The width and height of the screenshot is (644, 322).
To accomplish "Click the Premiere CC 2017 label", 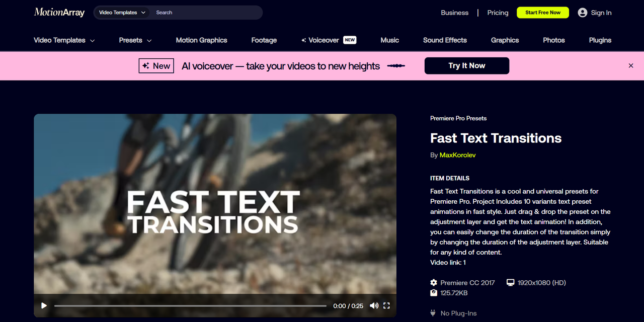I will tap(468, 283).
